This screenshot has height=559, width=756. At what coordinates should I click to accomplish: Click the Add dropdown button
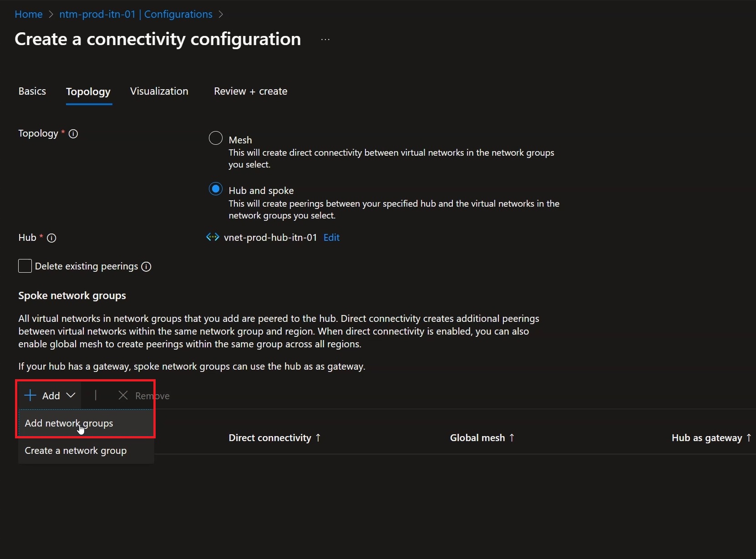click(x=50, y=396)
